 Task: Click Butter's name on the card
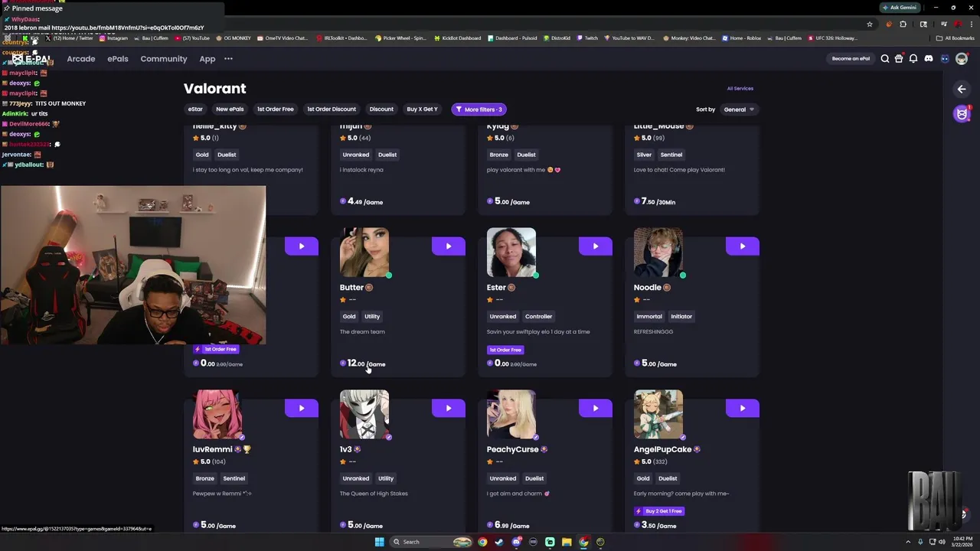click(351, 288)
